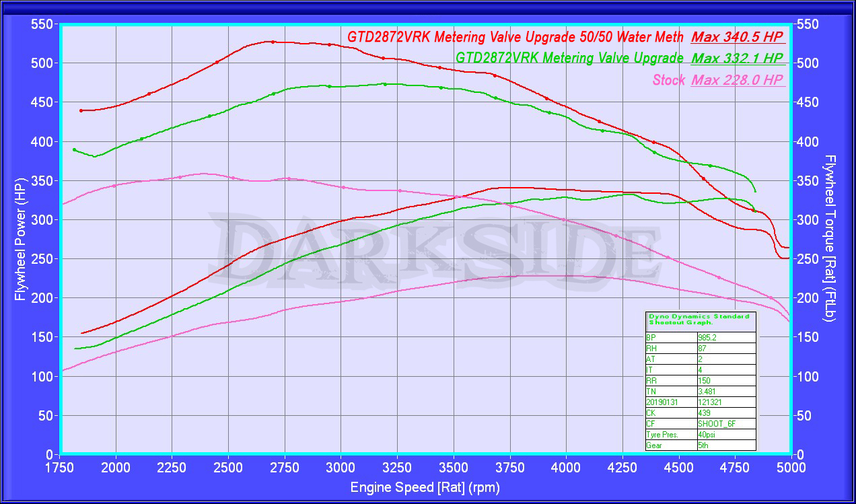The height and width of the screenshot is (504, 856).
Task: Click the 'Flywheel Torque [Rat] (FtLb)' axis title
Action: 829,238
